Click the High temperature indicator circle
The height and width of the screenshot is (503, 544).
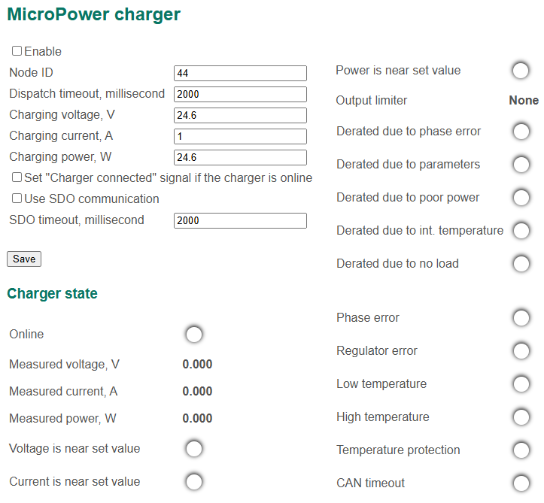pos(521,417)
